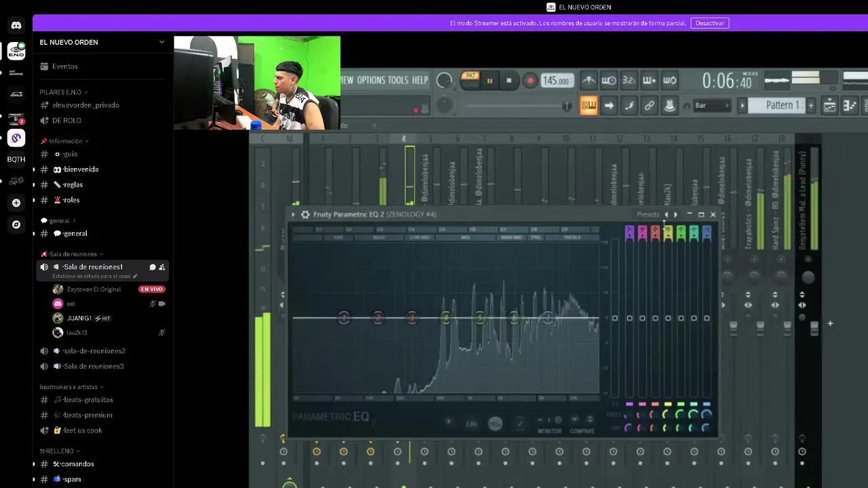Pause FL Studio playback

(x=490, y=81)
